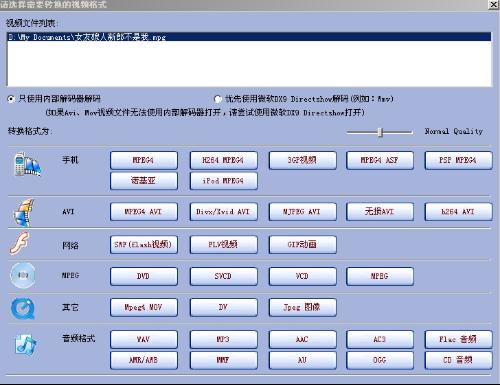
Task: Click the MPEG disc icon
Action: pyautogui.click(x=23, y=275)
